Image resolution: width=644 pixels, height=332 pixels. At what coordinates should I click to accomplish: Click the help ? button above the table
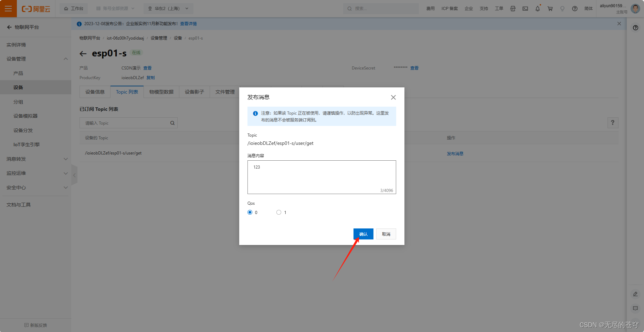tap(613, 123)
